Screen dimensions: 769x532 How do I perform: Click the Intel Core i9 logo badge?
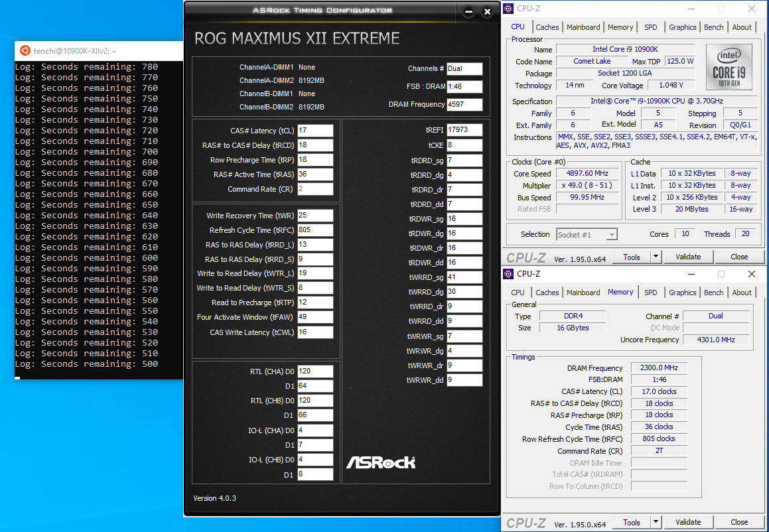click(729, 67)
